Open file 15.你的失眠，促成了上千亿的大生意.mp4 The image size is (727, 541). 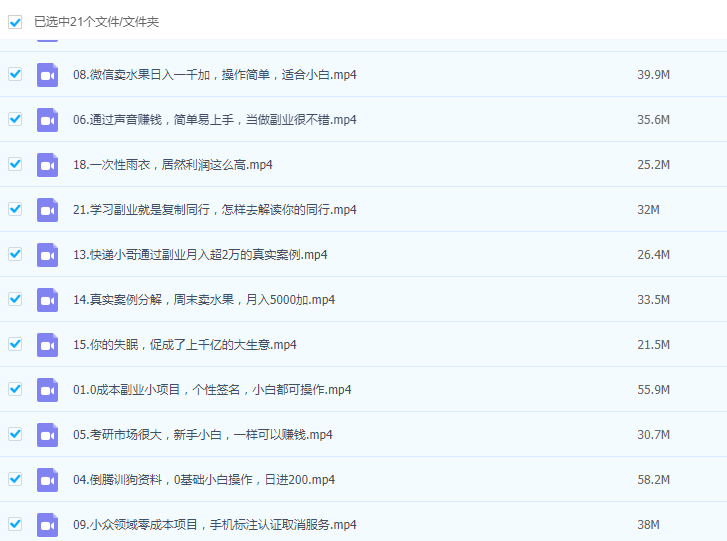[x=185, y=345]
